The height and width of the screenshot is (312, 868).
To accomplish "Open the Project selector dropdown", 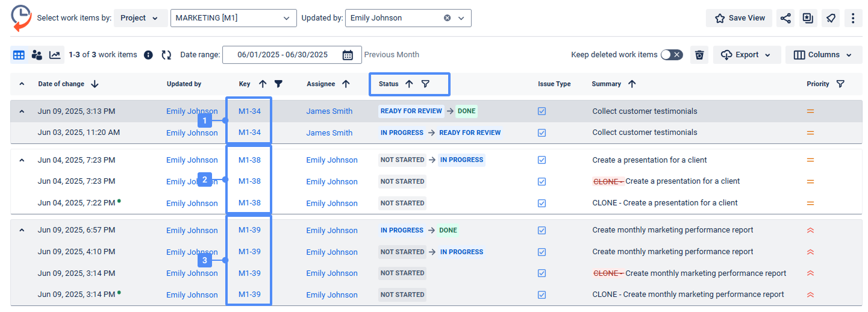I will point(140,18).
